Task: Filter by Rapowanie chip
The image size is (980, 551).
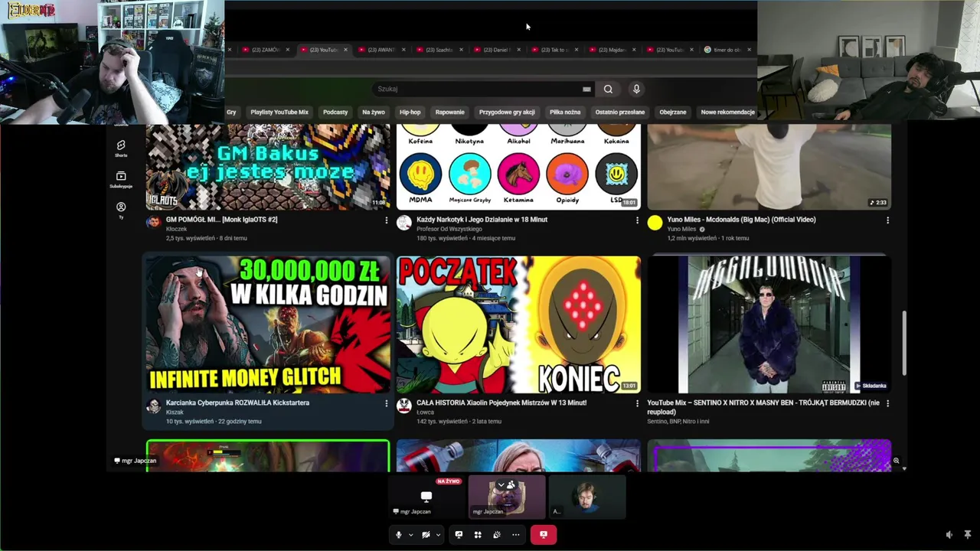Action: tap(449, 112)
